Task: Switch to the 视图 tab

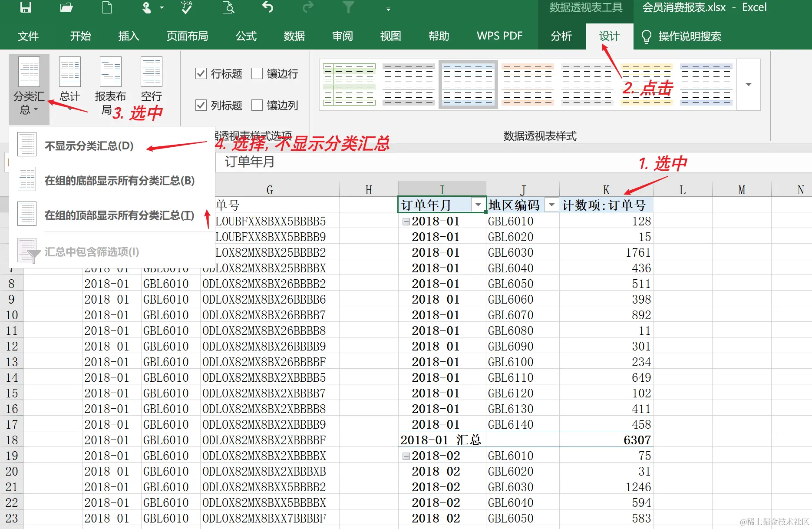Action: 391,36
